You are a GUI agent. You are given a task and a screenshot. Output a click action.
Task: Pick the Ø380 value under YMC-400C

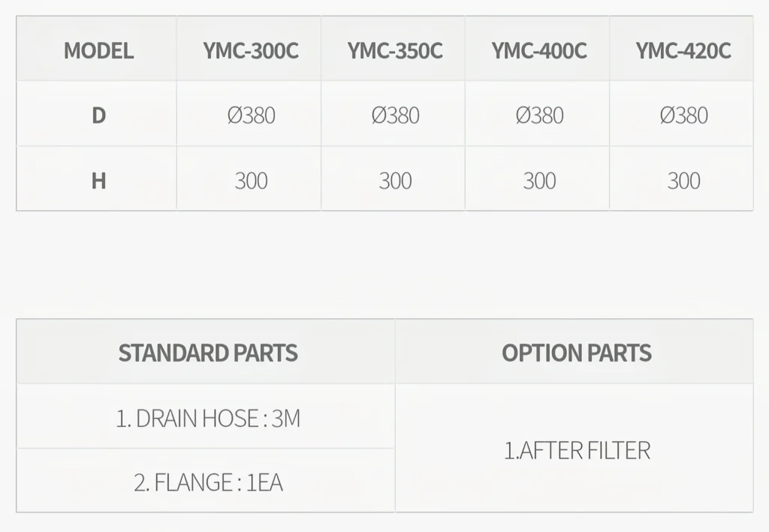pyautogui.click(x=539, y=116)
